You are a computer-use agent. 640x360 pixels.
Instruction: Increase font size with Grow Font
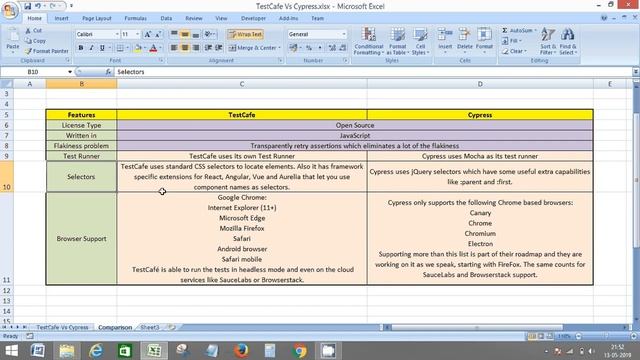(x=148, y=34)
